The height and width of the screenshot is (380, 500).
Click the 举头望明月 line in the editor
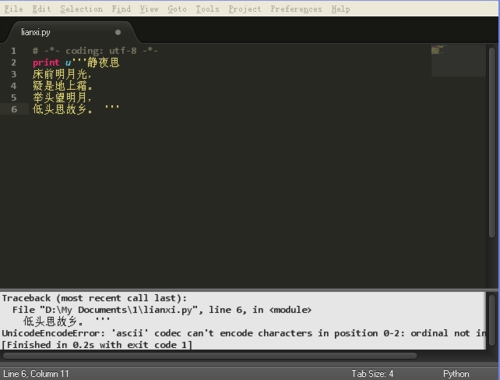[x=62, y=97]
